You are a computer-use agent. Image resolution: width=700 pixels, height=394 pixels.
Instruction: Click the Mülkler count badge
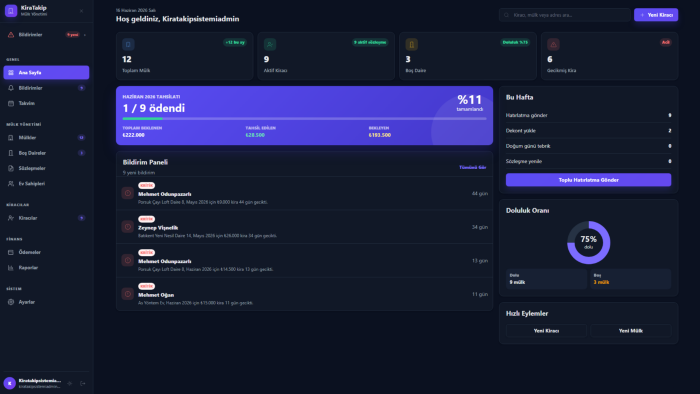pyautogui.click(x=81, y=137)
